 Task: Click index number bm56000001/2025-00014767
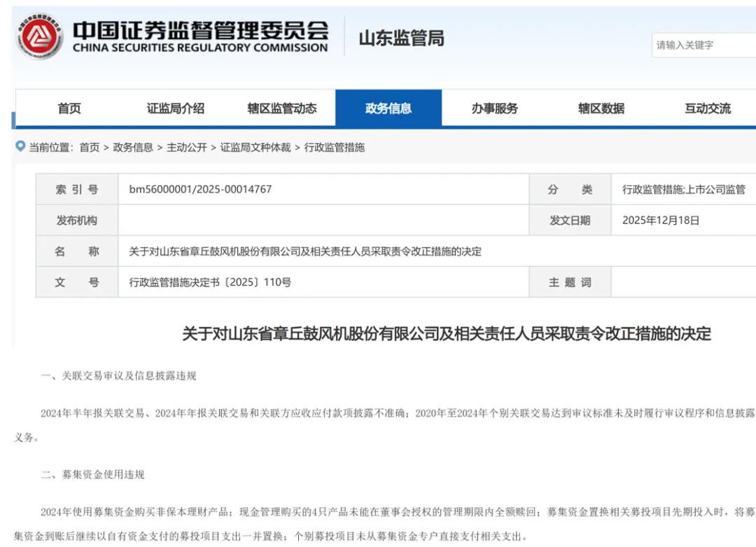(x=200, y=189)
